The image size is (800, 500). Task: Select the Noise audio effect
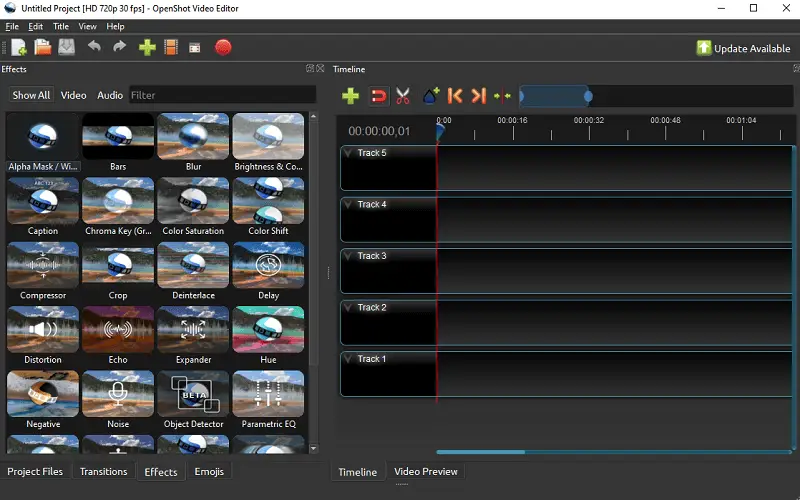(x=118, y=399)
